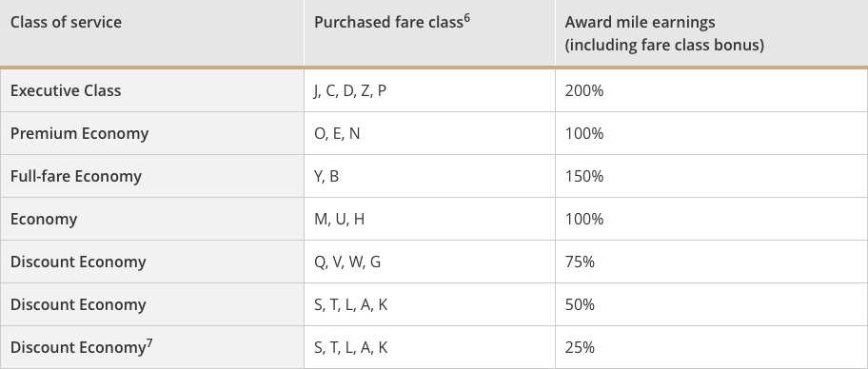This screenshot has height=369, width=868.
Task: Click the Economy row label with M, U, H
Action: [44, 219]
